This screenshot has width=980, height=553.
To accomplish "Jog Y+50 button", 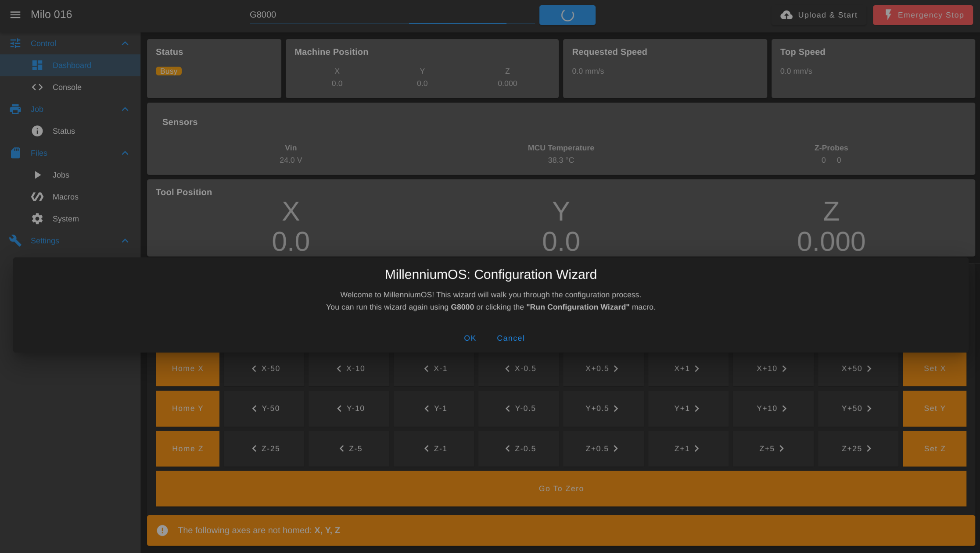I will pos(858,409).
